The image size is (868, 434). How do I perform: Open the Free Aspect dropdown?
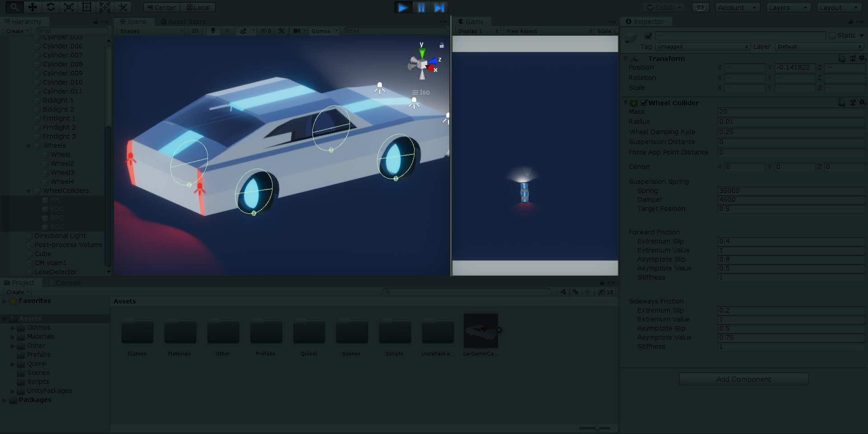pos(549,31)
